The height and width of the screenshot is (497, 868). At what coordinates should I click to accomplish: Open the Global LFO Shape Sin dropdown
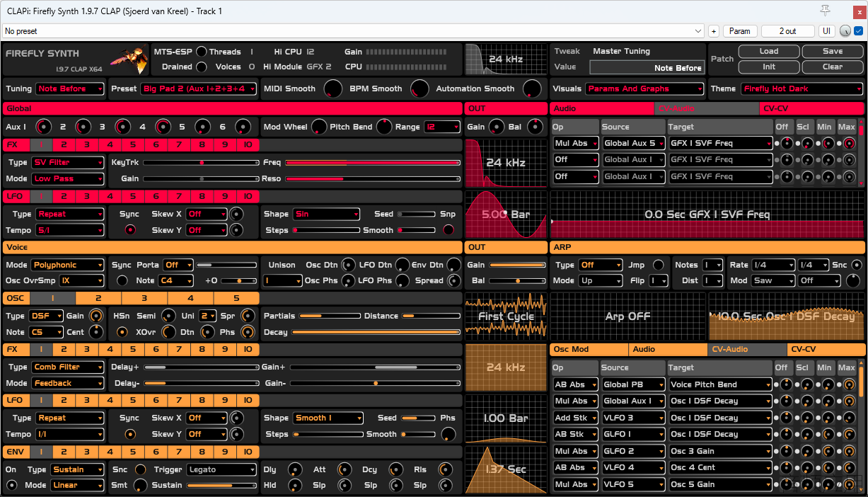point(326,214)
